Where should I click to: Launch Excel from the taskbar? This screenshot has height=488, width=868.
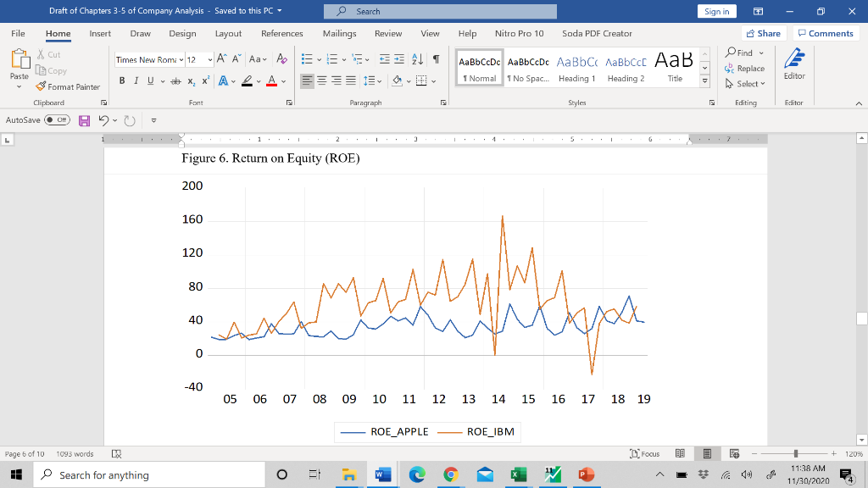click(x=519, y=474)
